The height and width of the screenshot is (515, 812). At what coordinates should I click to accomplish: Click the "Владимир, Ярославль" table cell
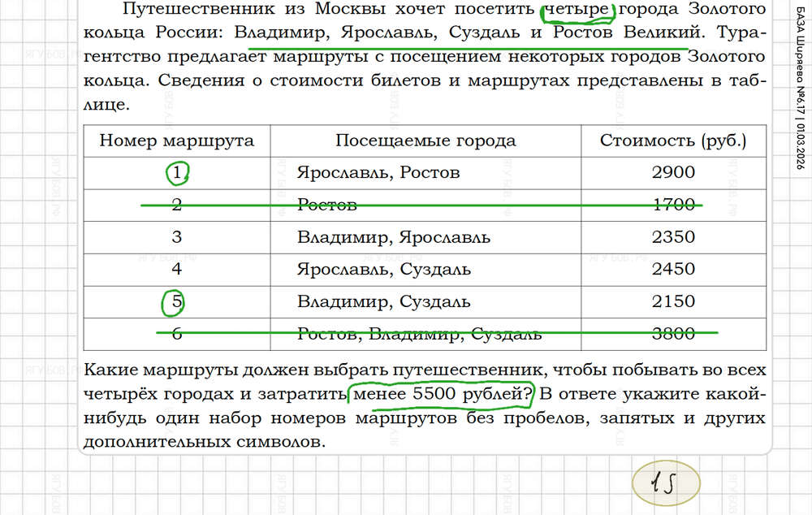[x=393, y=237]
